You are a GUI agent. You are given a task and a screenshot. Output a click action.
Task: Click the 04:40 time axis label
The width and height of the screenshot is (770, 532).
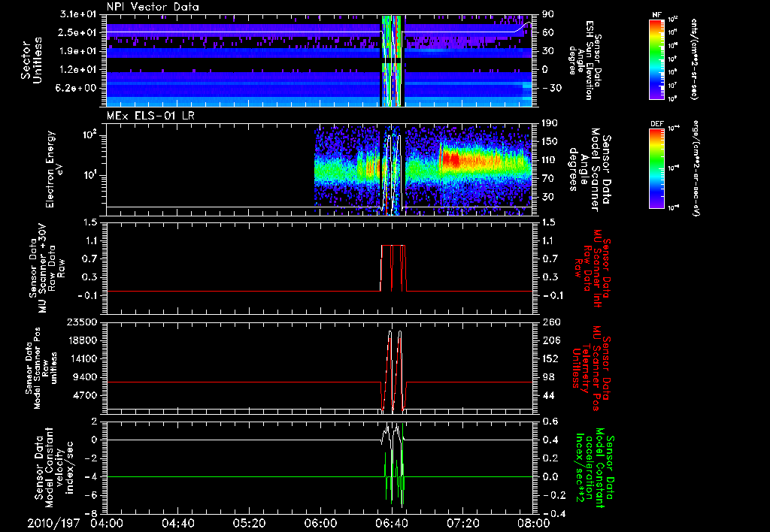(178, 523)
